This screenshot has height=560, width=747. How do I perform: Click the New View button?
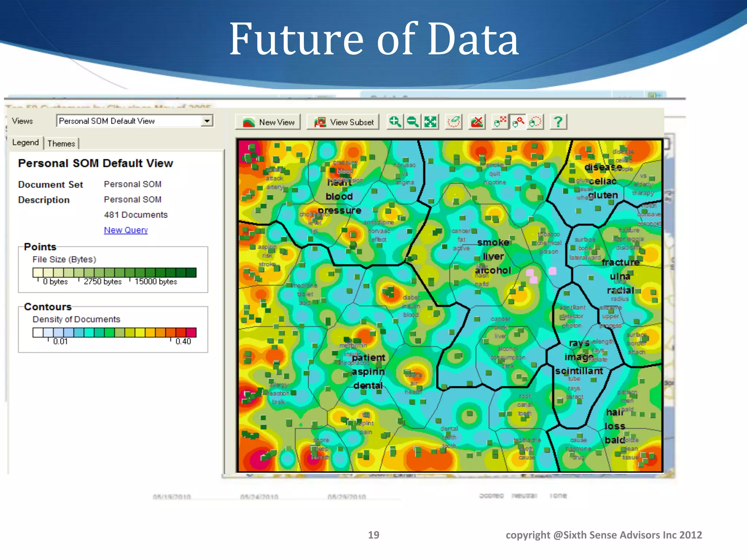[268, 122]
